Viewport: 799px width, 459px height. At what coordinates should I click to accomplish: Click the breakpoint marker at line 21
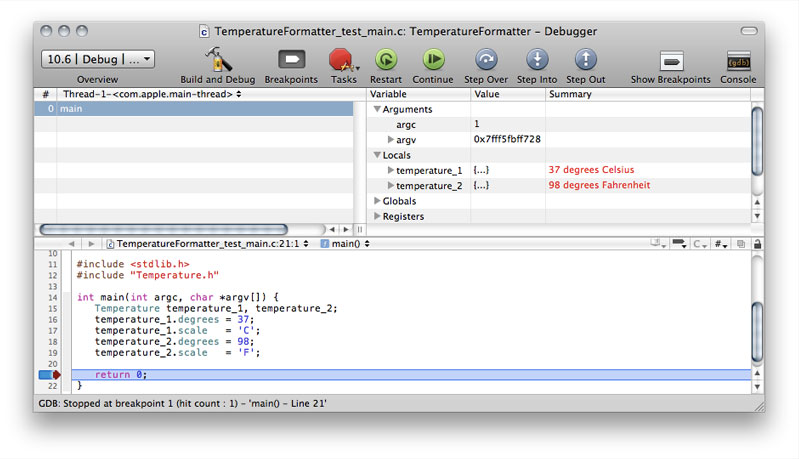(x=50, y=375)
